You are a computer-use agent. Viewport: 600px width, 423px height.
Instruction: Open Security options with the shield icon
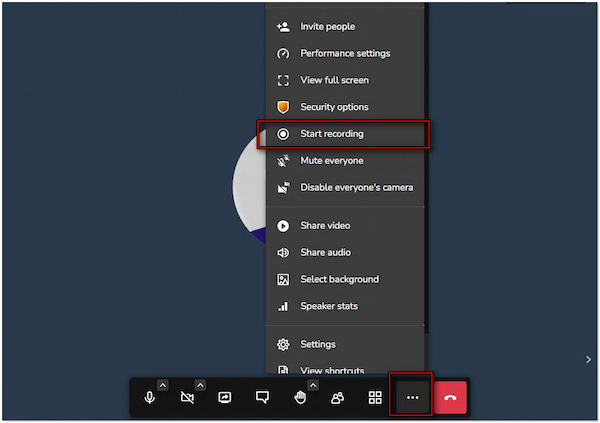point(334,107)
